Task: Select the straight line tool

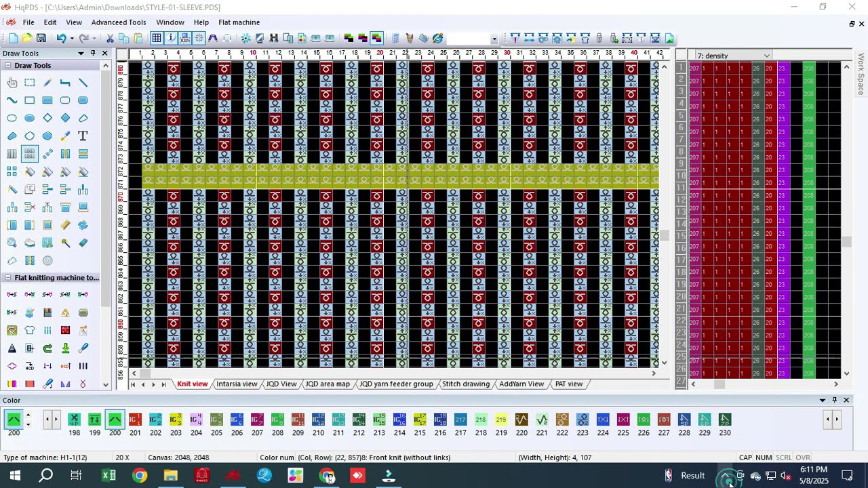Action: tap(83, 83)
